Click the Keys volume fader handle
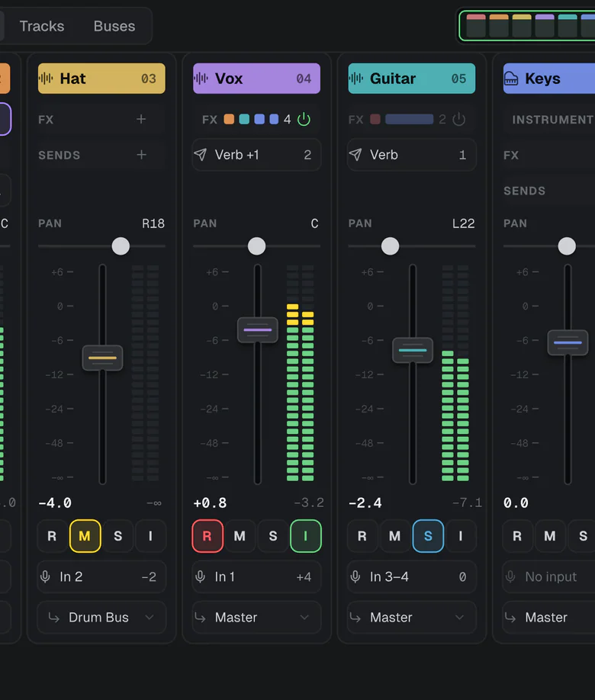Image resolution: width=595 pixels, height=700 pixels. point(568,342)
